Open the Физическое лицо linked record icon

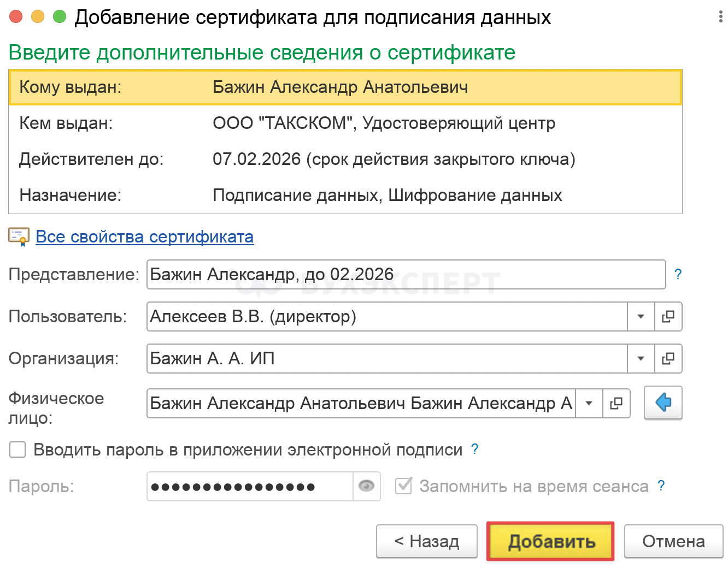pos(616,404)
